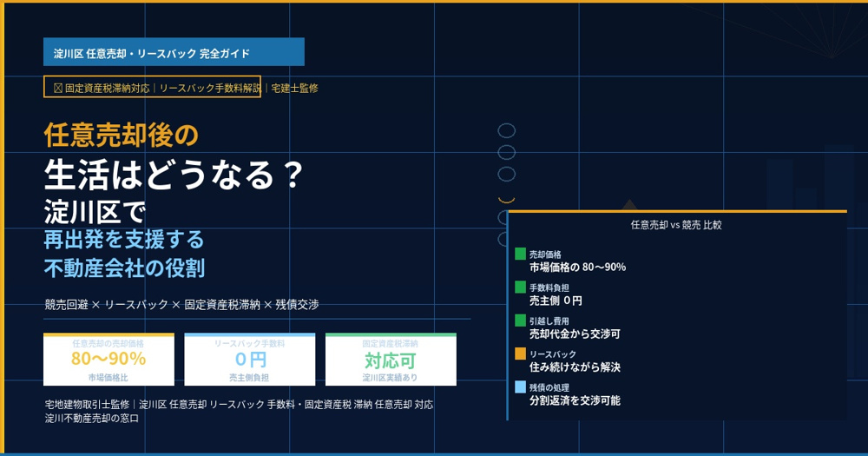Open the 対応可 淀川区実績あり stat card
Screen dimensions: 868x456
(x=391, y=360)
